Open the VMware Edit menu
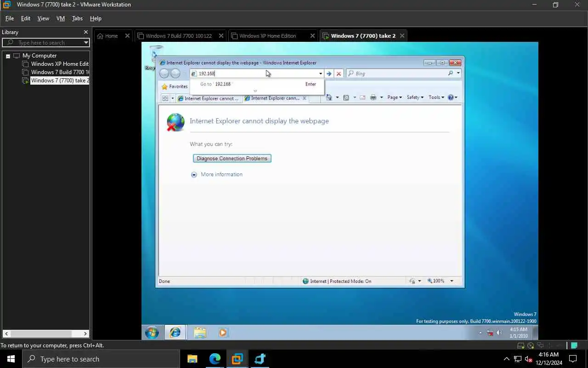The image size is (588, 368). click(26, 18)
